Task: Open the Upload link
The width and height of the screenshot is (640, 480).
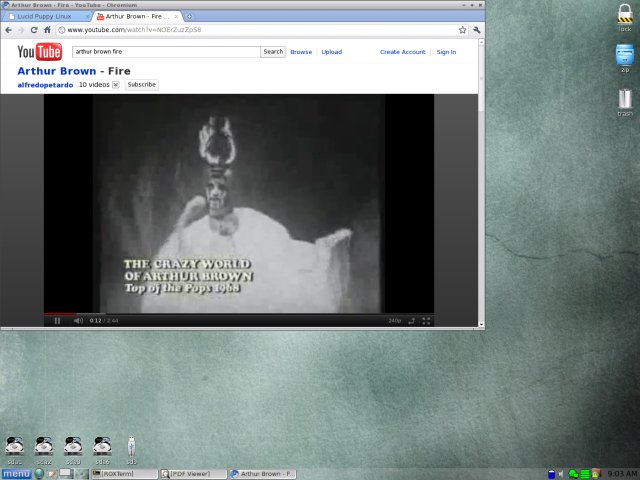Action: [x=331, y=52]
